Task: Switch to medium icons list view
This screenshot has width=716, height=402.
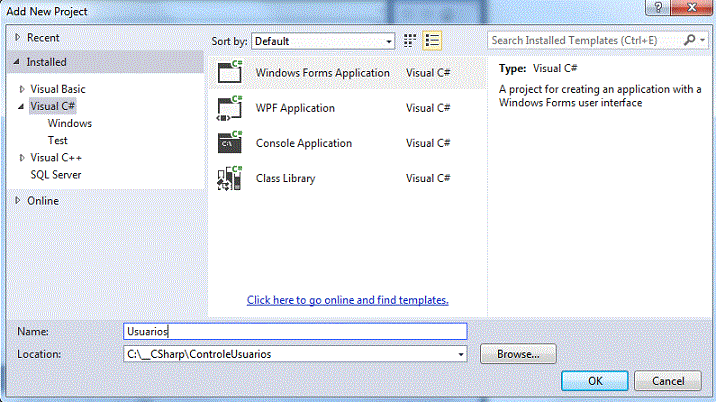Action: tap(432, 41)
